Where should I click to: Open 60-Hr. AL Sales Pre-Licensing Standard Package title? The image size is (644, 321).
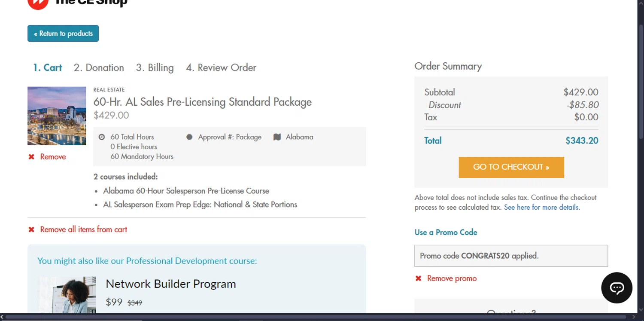point(203,102)
